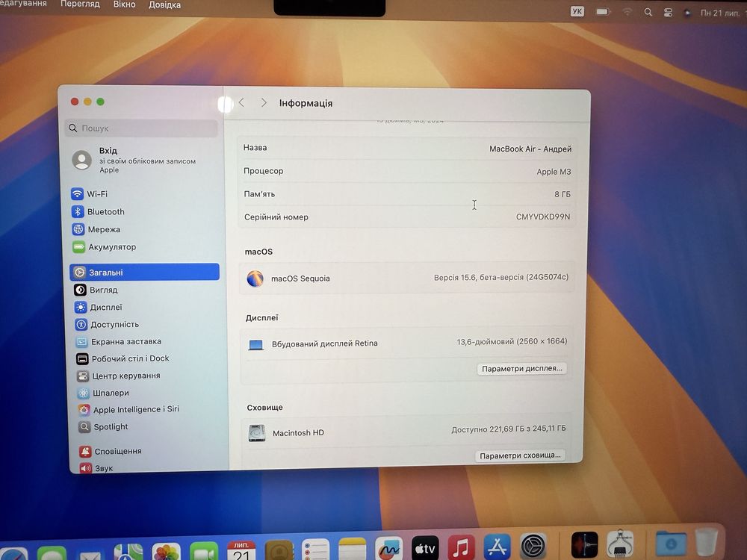Open Contacts from the Dock
This screenshot has height=560, width=747.
click(279, 550)
